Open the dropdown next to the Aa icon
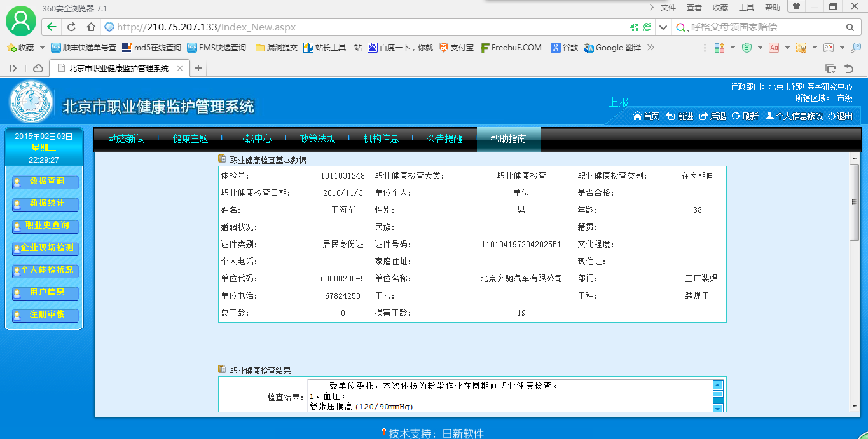This screenshot has height=439, width=868. click(x=787, y=48)
